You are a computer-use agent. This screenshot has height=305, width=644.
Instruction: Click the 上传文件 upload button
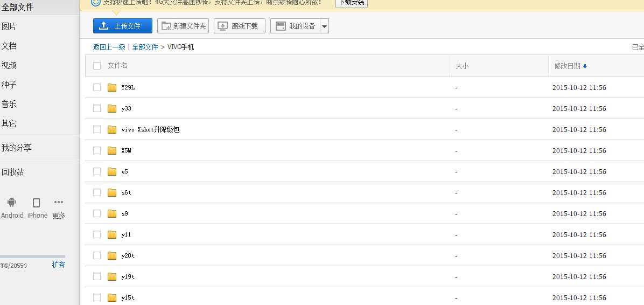click(123, 26)
